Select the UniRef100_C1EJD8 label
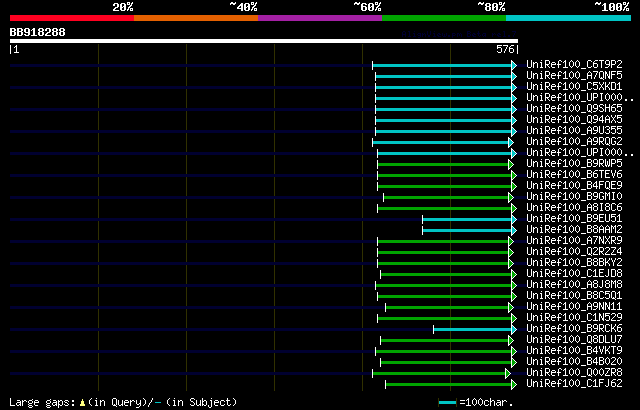The image size is (640, 410). [574, 274]
